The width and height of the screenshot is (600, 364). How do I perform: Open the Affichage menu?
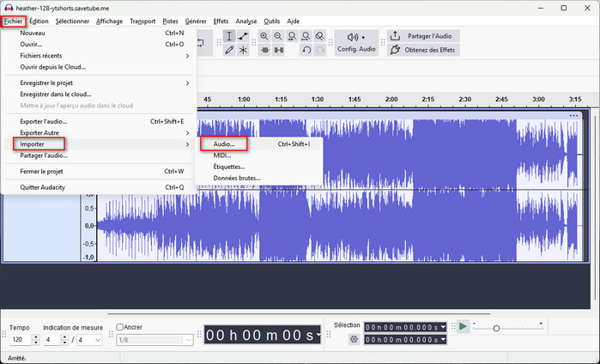109,21
